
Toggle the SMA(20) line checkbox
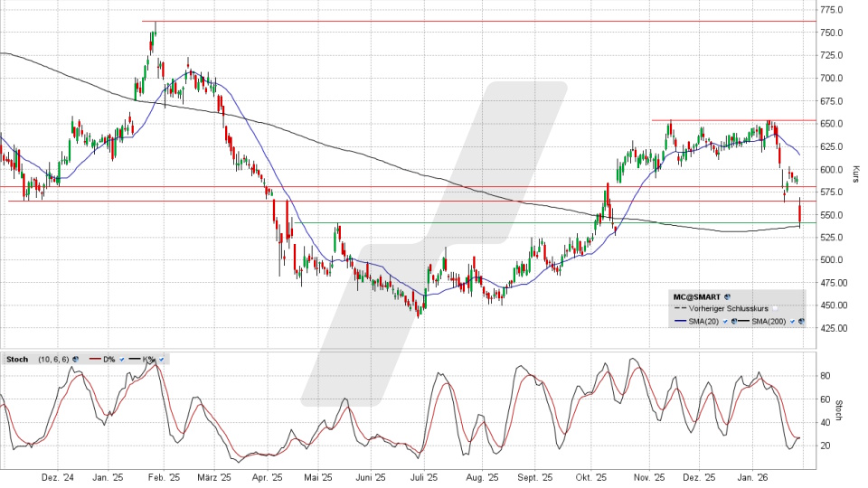[724, 321]
